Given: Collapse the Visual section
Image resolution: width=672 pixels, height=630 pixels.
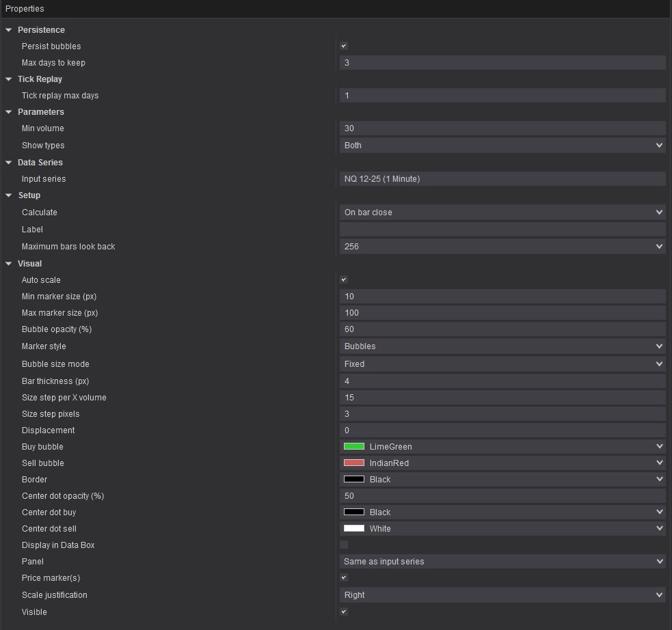Looking at the screenshot, I should click(8, 263).
